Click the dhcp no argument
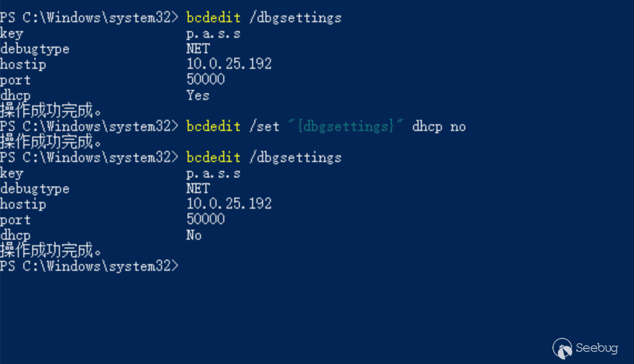634x364 pixels. tap(439, 127)
